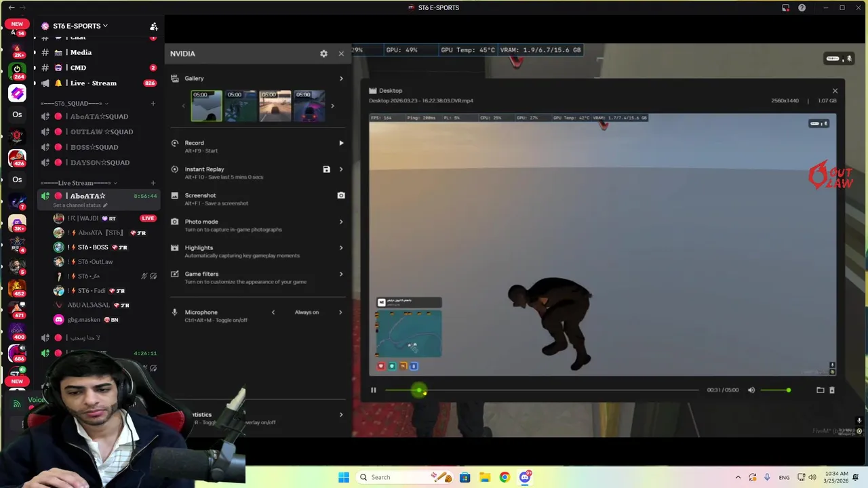Capture a screenshot with the camera icon
The width and height of the screenshot is (868, 488).
tap(341, 195)
